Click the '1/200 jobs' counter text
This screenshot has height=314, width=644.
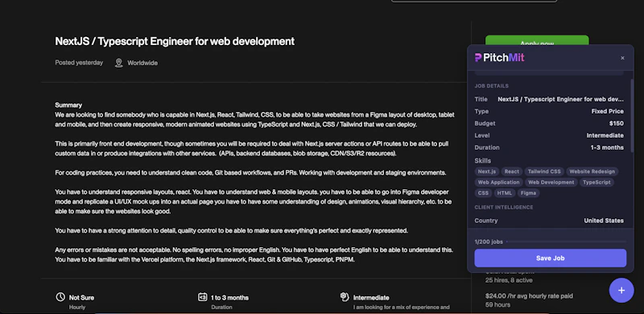pyautogui.click(x=489, y=242)
